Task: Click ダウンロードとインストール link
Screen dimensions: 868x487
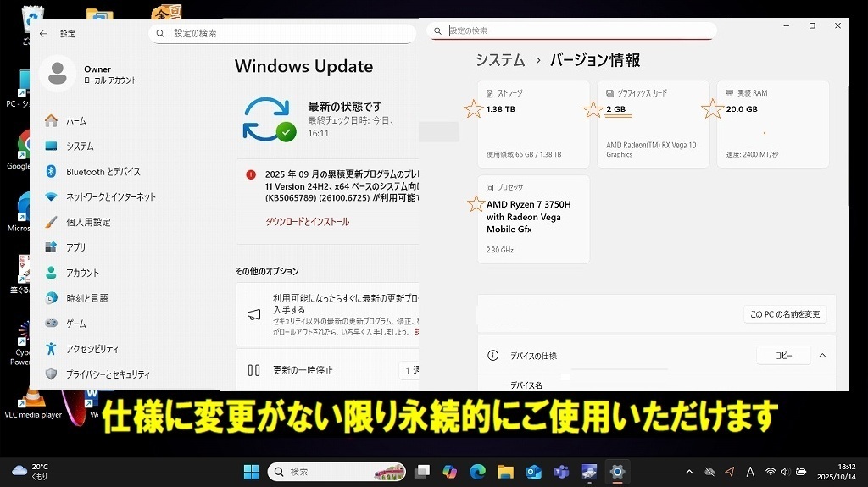Action: point(307,221)
